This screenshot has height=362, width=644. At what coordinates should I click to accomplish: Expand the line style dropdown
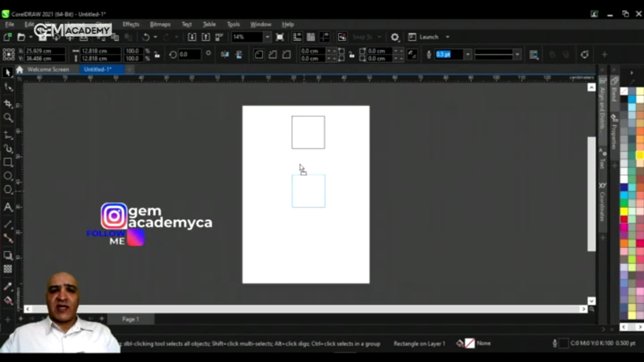click(x=517, y=54)
